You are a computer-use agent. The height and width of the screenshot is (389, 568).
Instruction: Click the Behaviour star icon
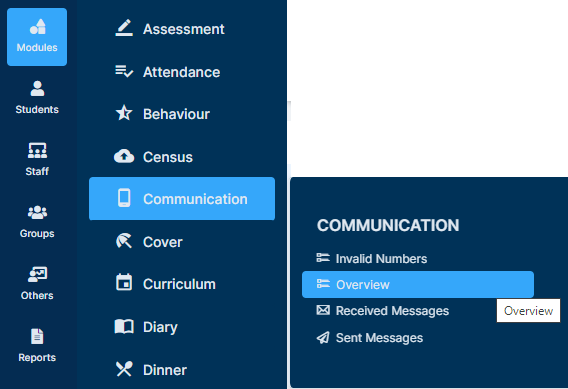[124, 113]
